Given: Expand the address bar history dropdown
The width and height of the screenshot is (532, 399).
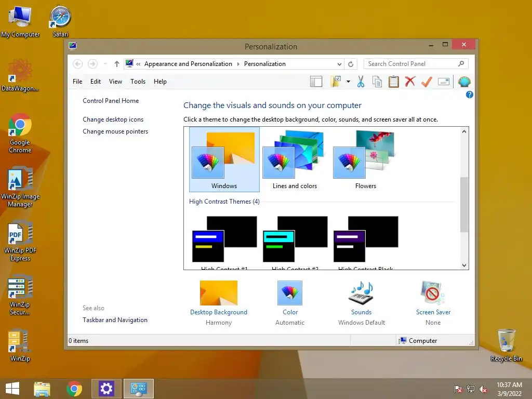Looking at the screenshot, I should pos(339,64).
